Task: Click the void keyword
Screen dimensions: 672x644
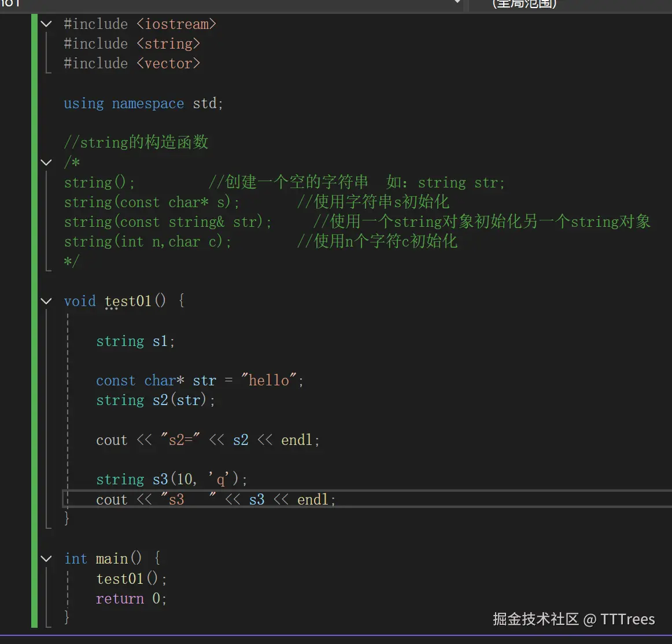Action: pos(80,301)
